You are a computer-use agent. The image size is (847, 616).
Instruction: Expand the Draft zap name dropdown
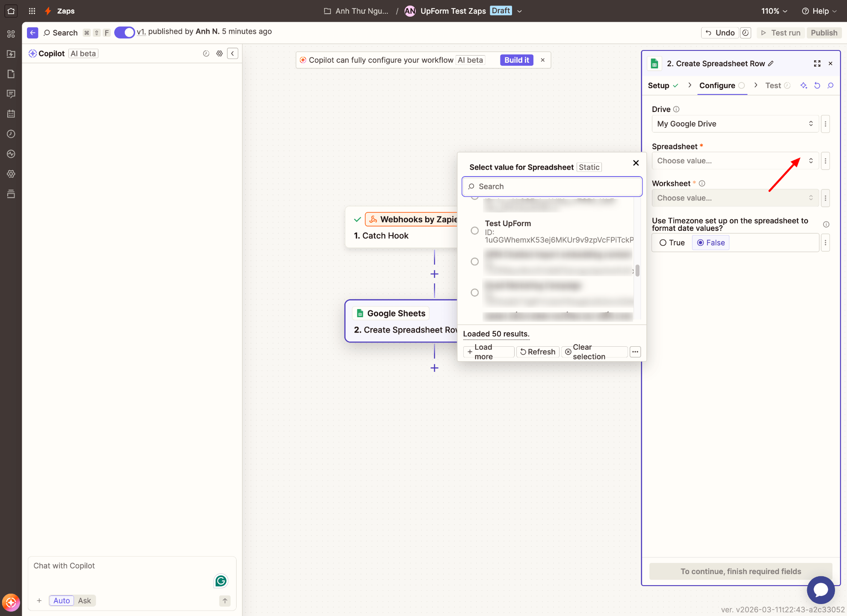click(x=520, y=11)
